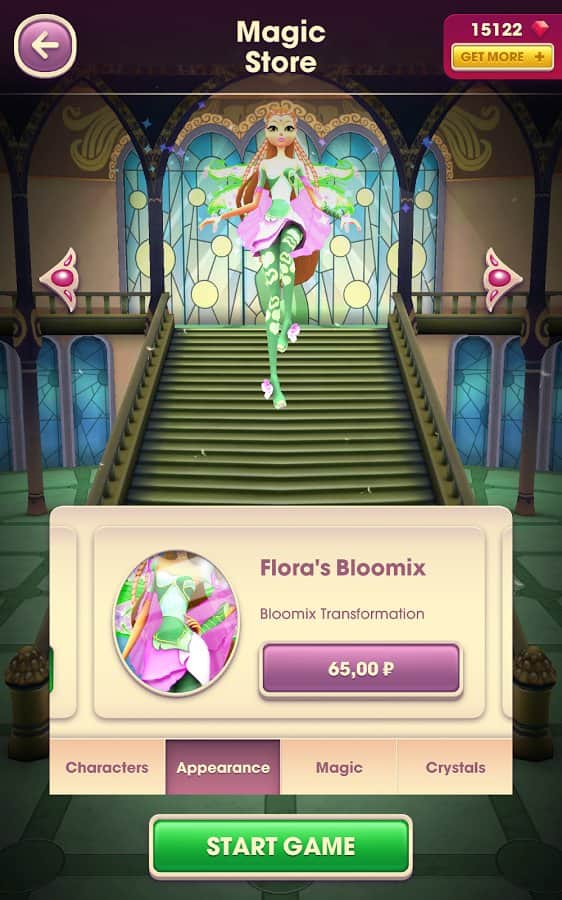Click Flora's Bloomix oval thumbnail

point(176,622)
